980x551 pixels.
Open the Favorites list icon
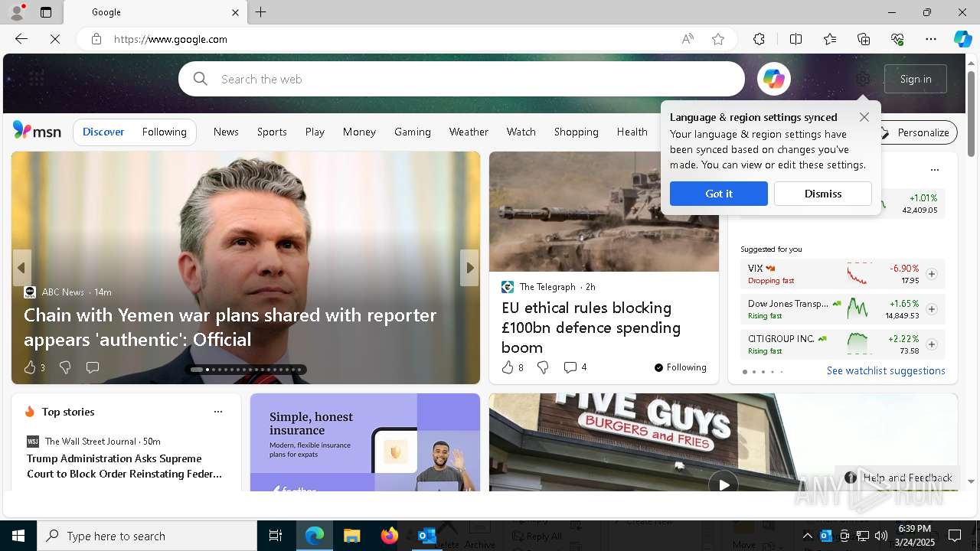[x=830, y=39]
